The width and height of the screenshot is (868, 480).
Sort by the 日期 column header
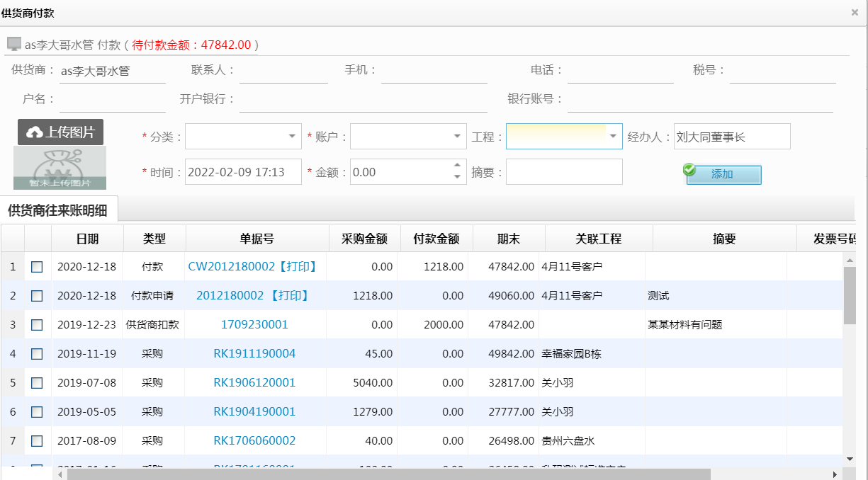[x=87, y=239]
